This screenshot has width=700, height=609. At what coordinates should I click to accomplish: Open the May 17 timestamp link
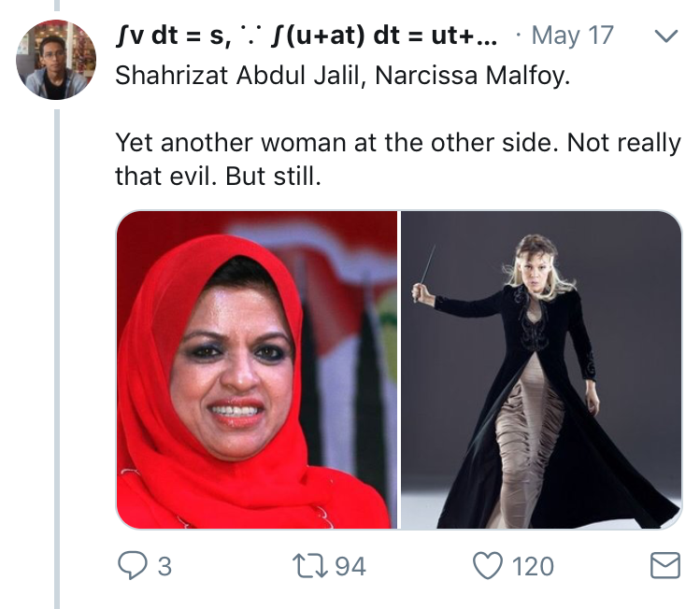click(x=572, y=36)
